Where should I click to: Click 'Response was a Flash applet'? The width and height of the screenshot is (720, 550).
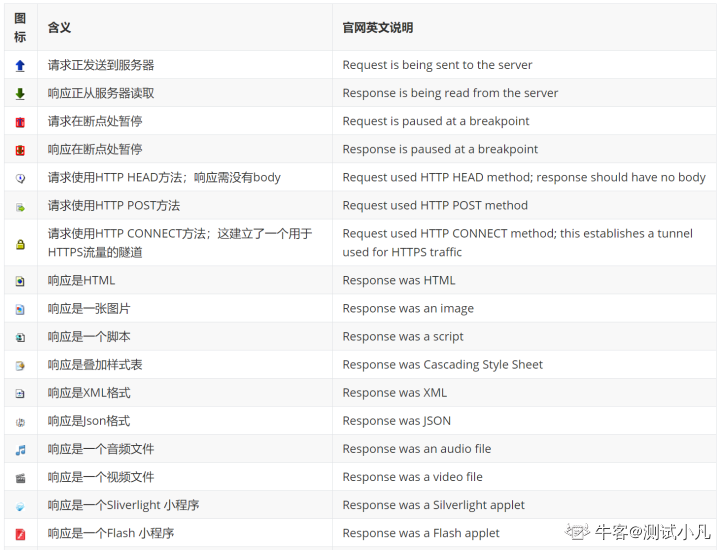421,533
